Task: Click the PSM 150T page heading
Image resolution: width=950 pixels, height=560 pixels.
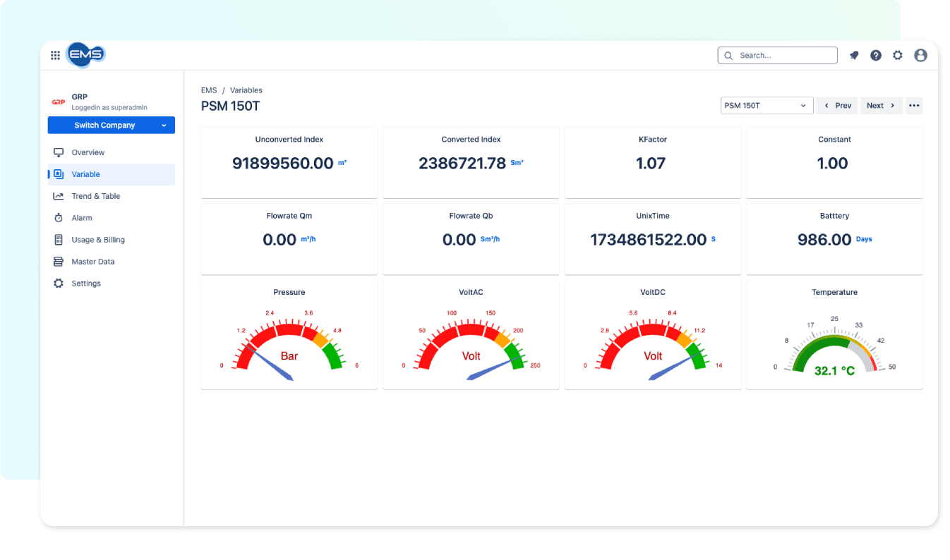Action: point(231,106)
